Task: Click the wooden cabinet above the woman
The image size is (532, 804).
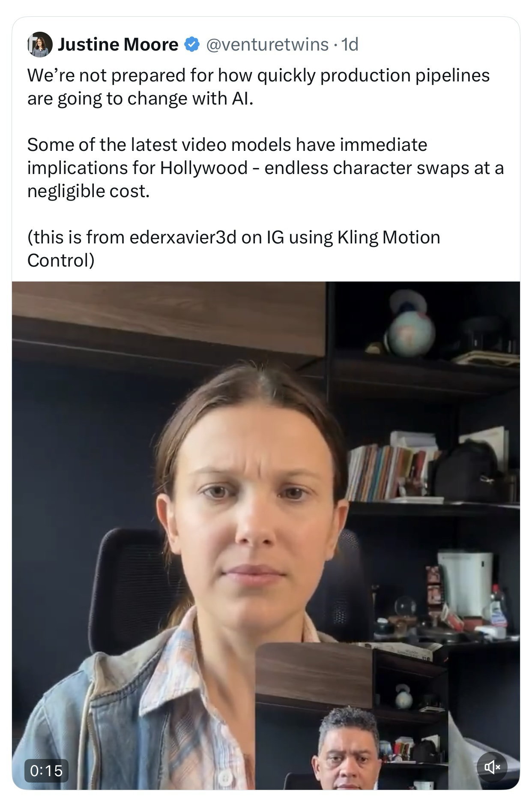Action: (x=169, y=319)
